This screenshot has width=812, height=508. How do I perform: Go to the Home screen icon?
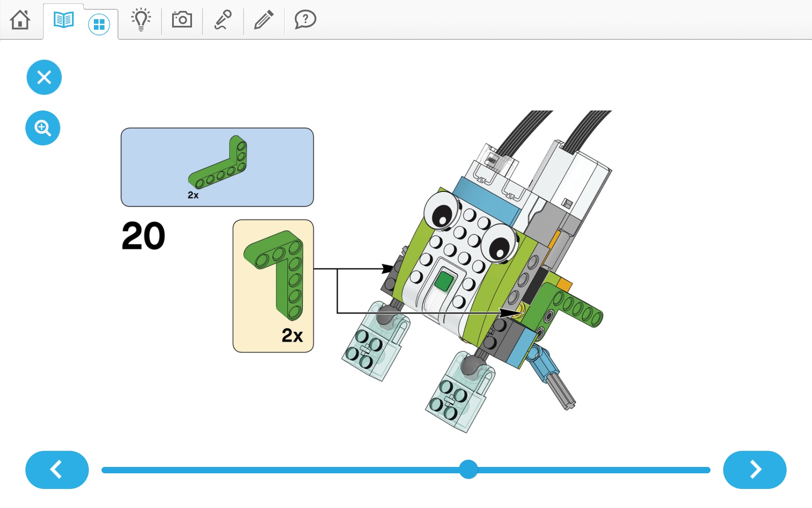20,19
